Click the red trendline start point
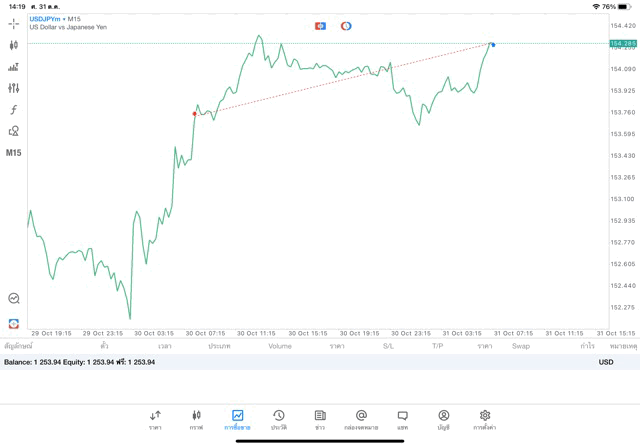The image size is (640, 447). [195, 114]
